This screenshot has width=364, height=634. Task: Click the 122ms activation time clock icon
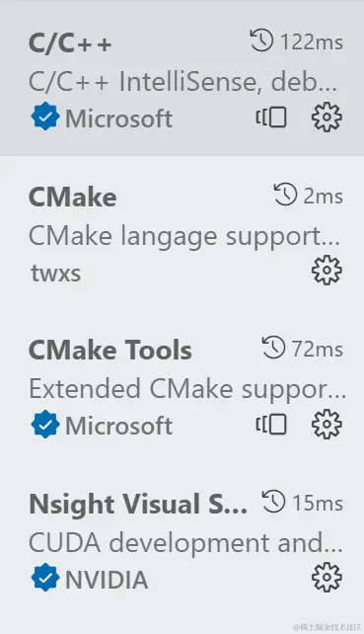[261, 40]
